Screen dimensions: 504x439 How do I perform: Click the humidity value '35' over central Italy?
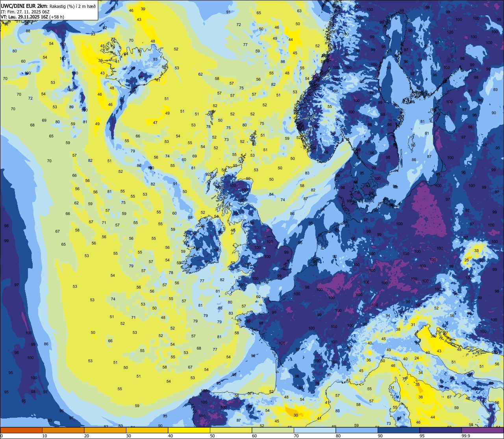(417, 385)
